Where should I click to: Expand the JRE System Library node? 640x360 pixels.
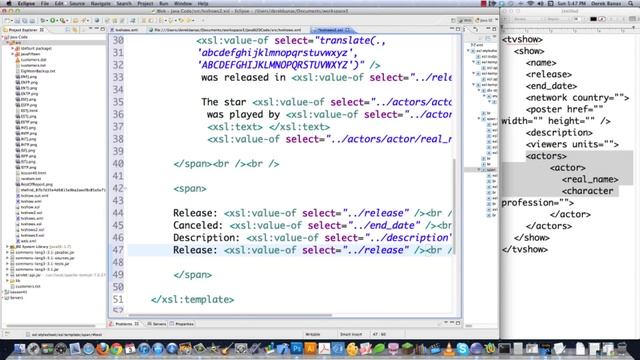(x=7, y=247)
